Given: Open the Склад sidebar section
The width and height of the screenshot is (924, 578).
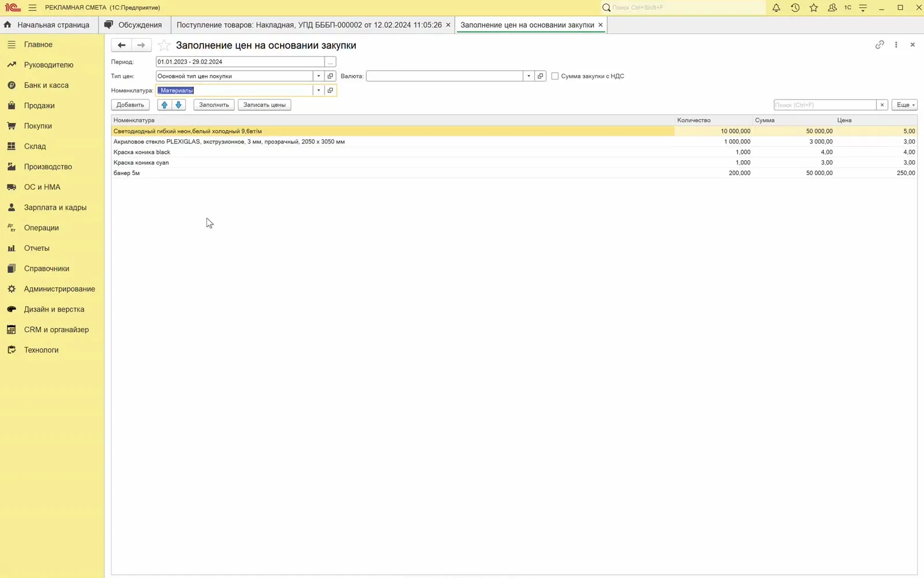Looking at the screenshot, I should click(x=35, y=146).
